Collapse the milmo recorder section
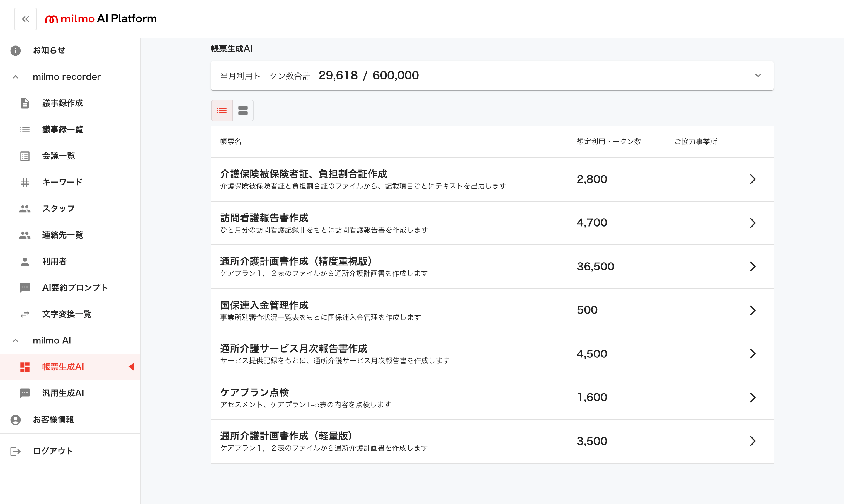 pos(16,77)
